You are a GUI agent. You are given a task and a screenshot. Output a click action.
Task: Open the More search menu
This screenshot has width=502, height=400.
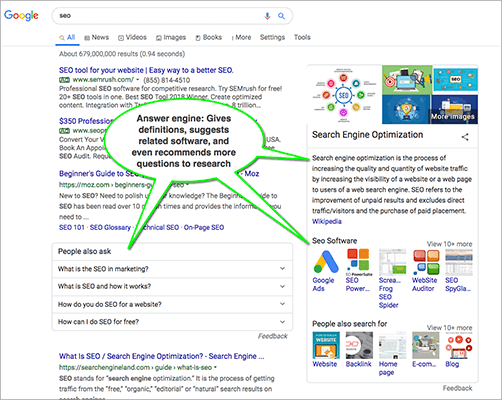coord(241,37)
